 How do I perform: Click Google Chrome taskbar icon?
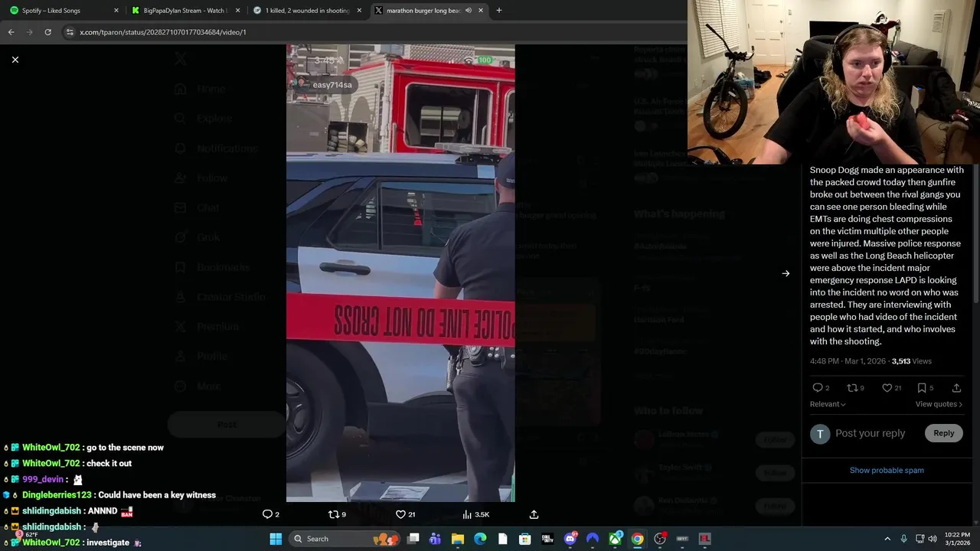(637, 539)
